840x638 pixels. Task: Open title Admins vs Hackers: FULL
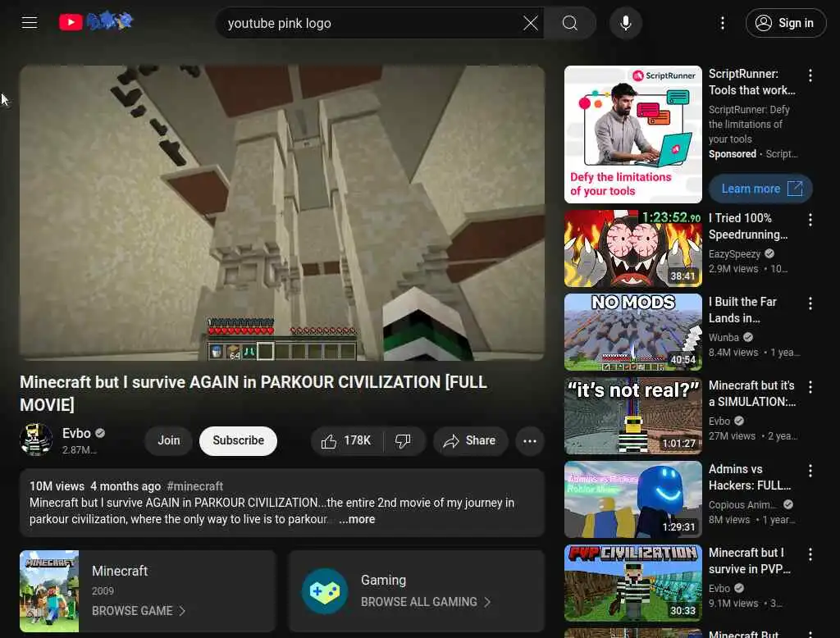tap(750, 476)
